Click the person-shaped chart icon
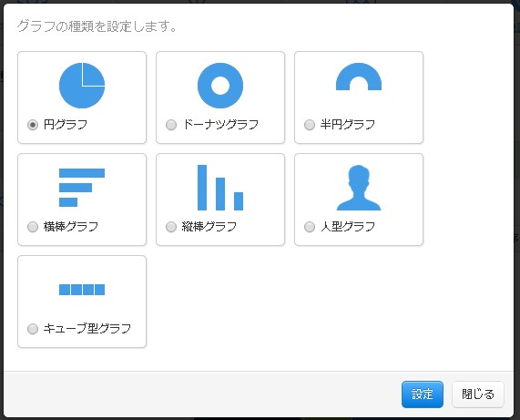Viewport: 520px width, 420px height. (x=359, y=188)
